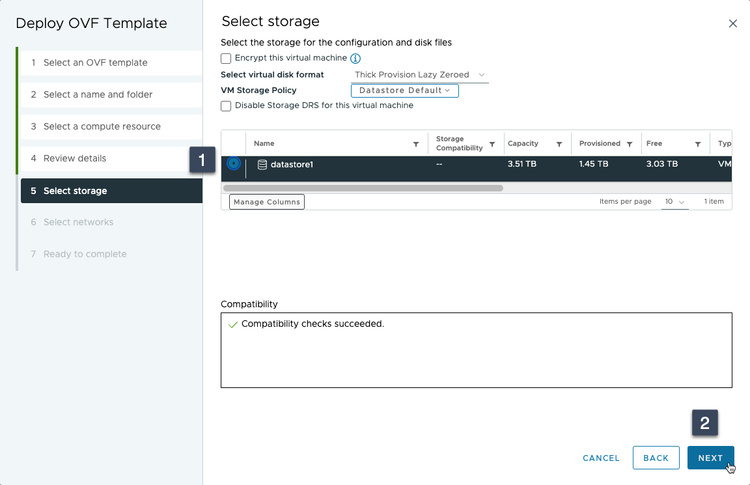Select the datastore1 radio button
Image resolution: width=750 pixels, height=485 pixels.
coord(234,164)
